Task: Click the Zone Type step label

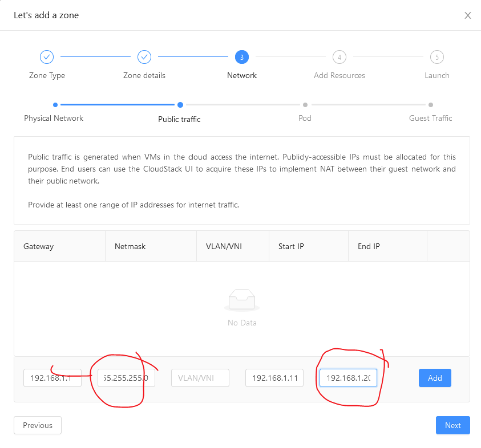Action: [47, 75]
